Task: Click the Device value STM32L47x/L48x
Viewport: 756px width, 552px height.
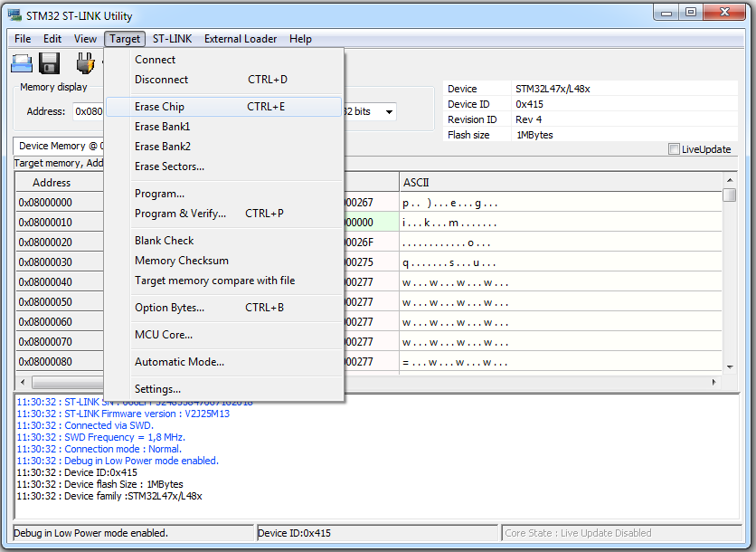Action: pyautogui.click(x=553, y=89)
